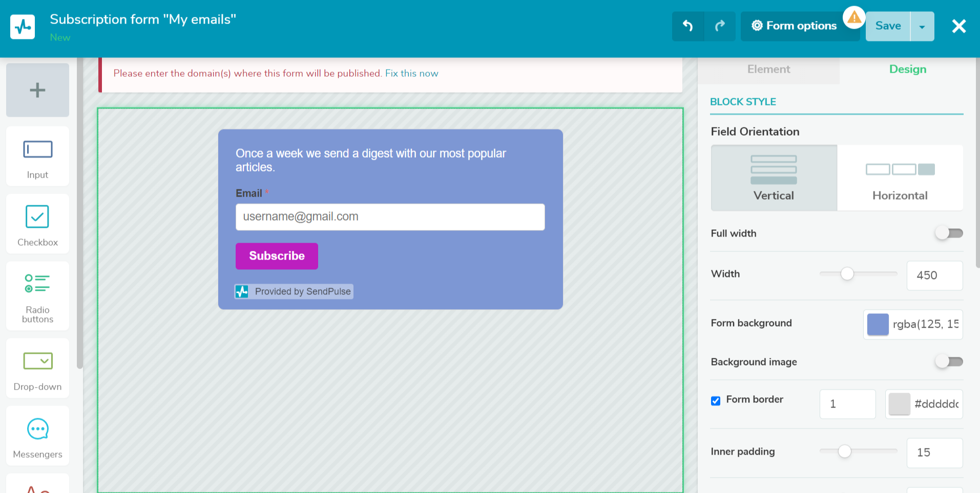
Task: Click the Form background rgba value field
Action: (x=926, y=324)
